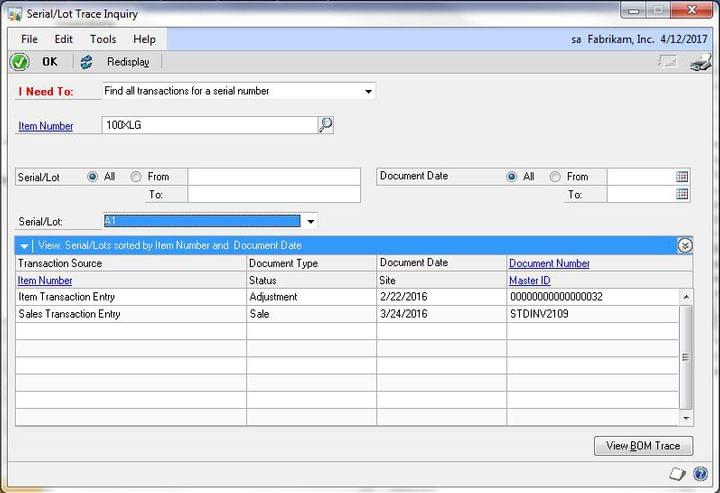Select Document Date All radio button
This screenshot has height=493, width=720.
tap(512, 177)
